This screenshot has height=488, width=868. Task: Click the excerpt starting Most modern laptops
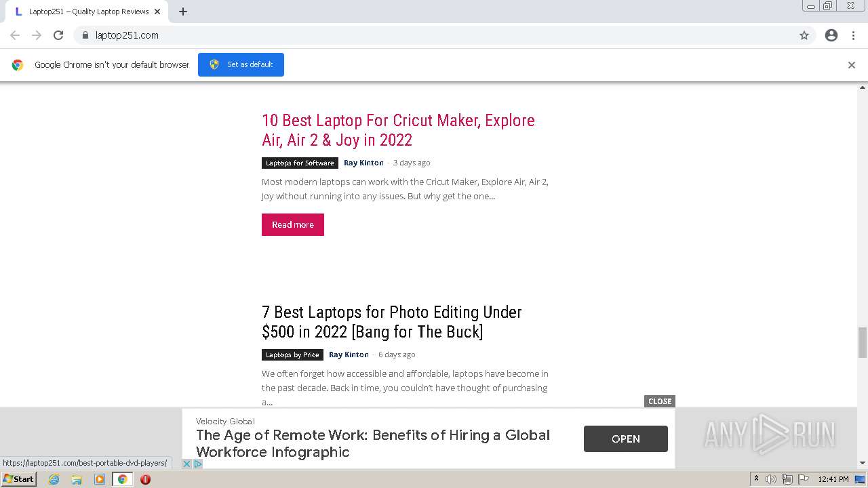tap(405, 189)
